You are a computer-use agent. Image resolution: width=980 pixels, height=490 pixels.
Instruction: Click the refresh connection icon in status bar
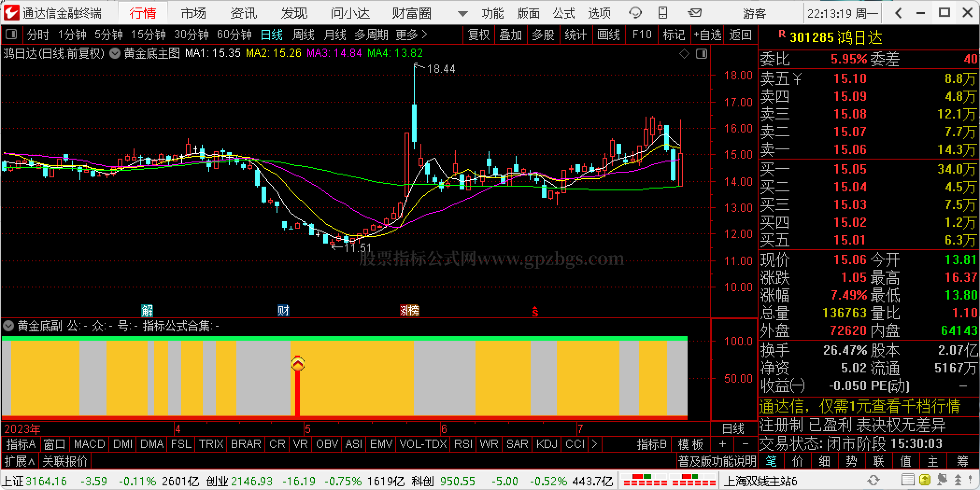873,481
